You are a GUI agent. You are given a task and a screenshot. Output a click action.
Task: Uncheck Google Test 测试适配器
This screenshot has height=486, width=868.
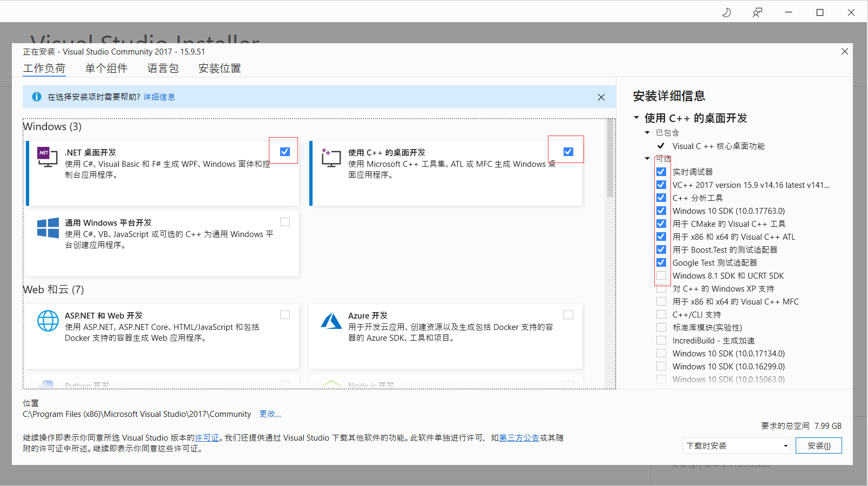[x=661, y=262]
